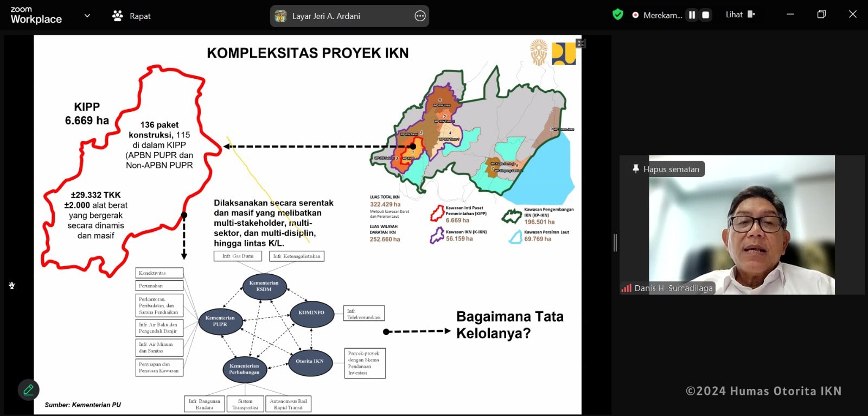Click the pin icon on Hapus sematan
This screenshot has width=868, height=416.
point(635,169)
